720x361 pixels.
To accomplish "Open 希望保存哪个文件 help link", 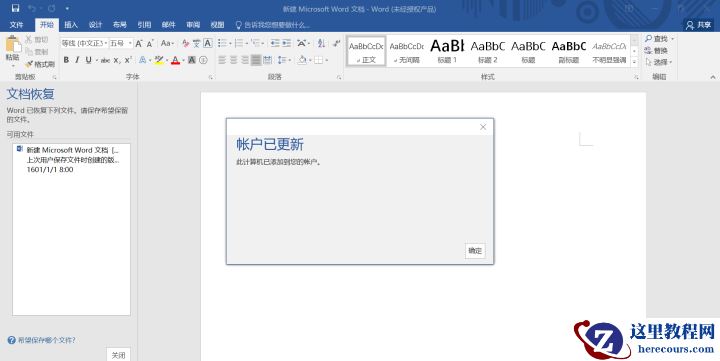I will click(x=46, y=340).
